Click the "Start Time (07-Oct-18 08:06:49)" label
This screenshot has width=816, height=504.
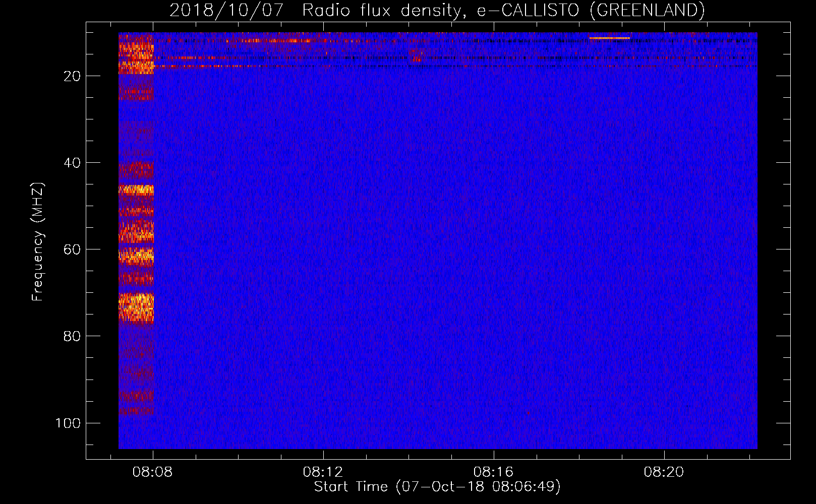tap(437, 487)
